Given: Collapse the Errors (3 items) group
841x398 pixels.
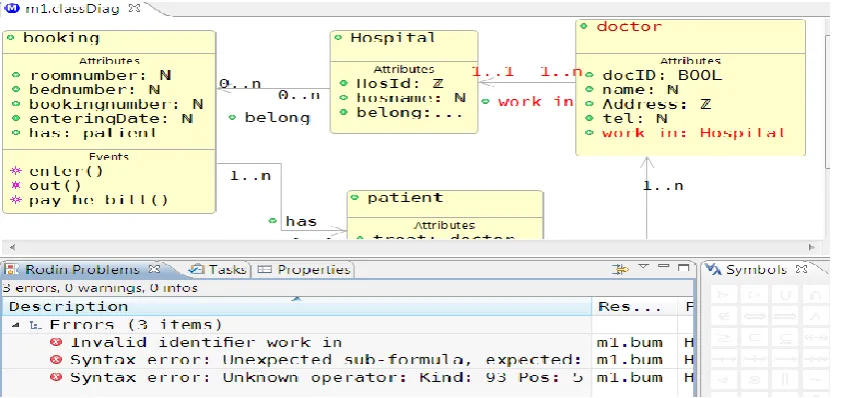Looking at the screenshot, I should click(x=16, y=325).
